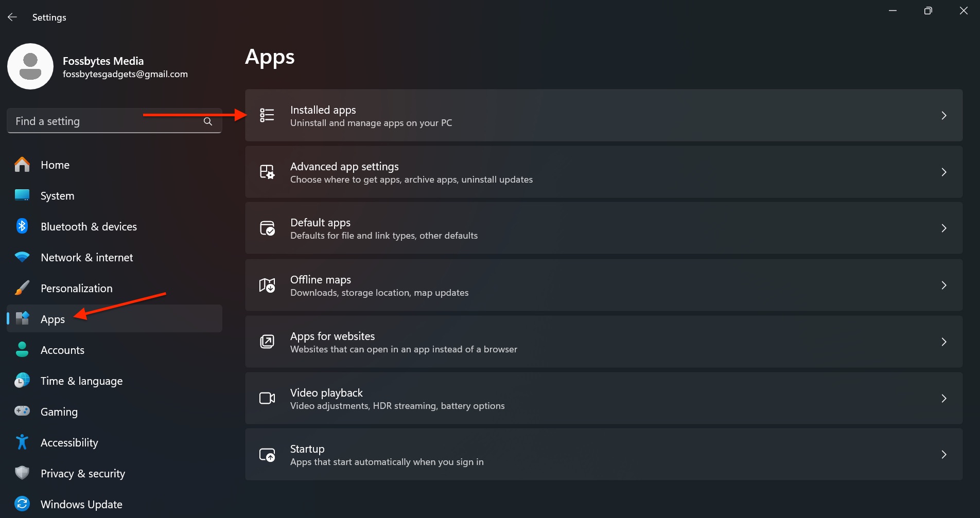Click the Accessibility icon
The height and width of the screenshot is (518, 980).
click(x=22, y=442)
